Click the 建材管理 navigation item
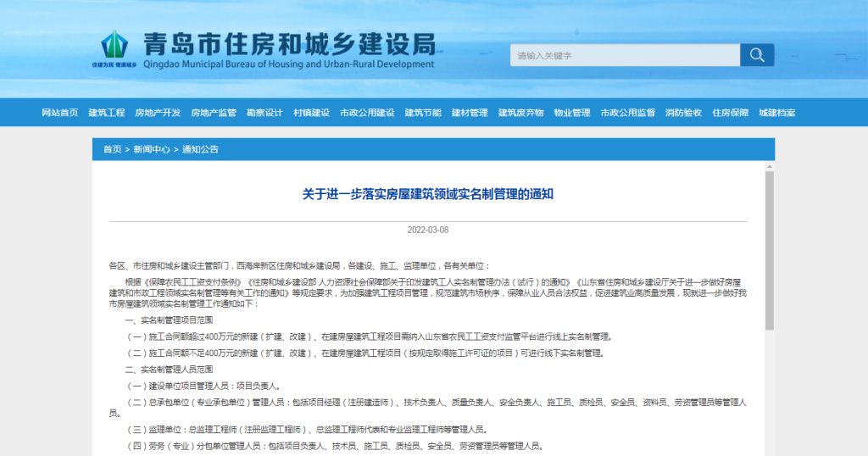Image resolution: width=868 pixels, height=456 pixels. (x=470, y=113)
